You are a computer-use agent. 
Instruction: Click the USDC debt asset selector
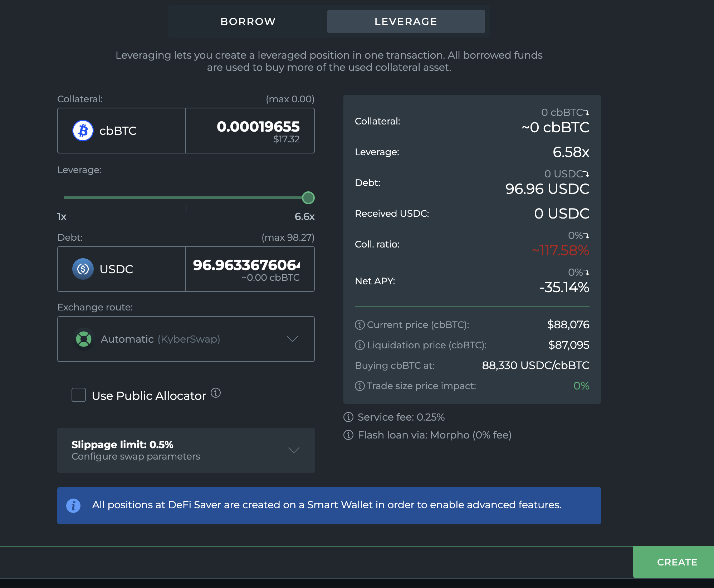coord(122,269)
